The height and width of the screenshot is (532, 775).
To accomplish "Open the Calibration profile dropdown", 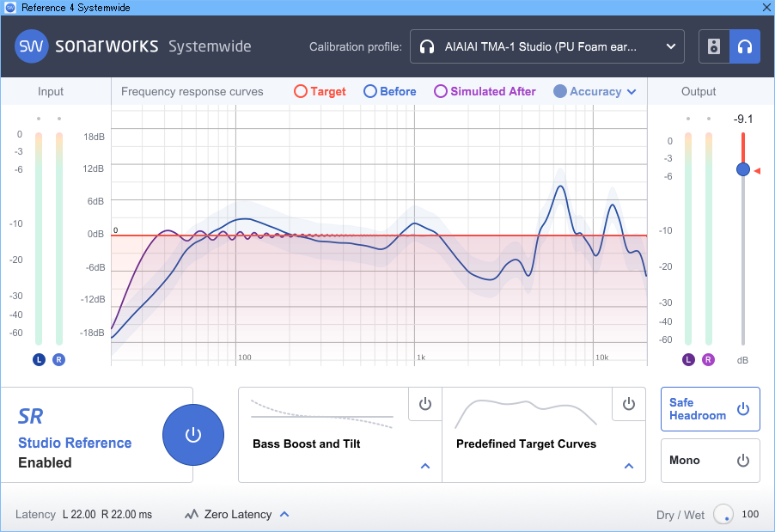I will 546,46.
